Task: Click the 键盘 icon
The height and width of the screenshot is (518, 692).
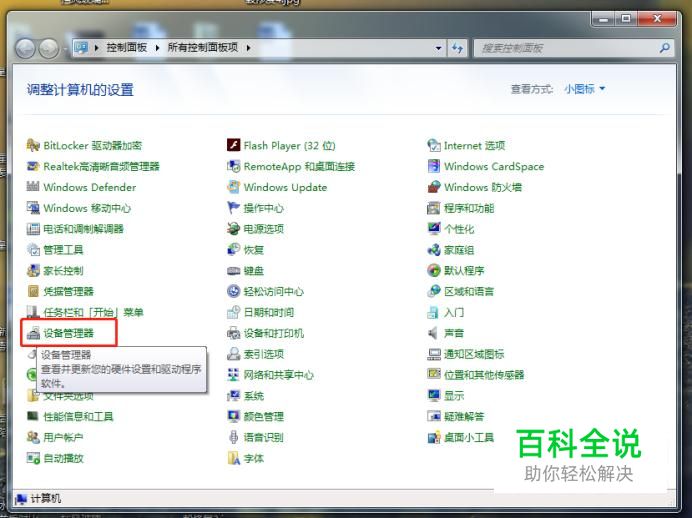Action: click(233, 270)
